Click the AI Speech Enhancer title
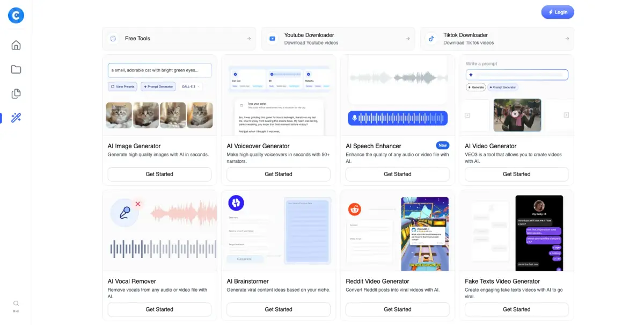 374,146
